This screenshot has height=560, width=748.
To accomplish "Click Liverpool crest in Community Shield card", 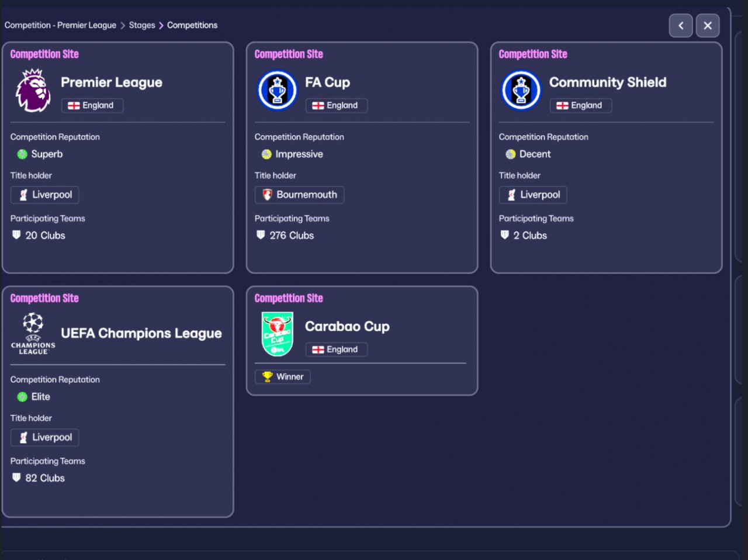I will (x=511, y=195).
